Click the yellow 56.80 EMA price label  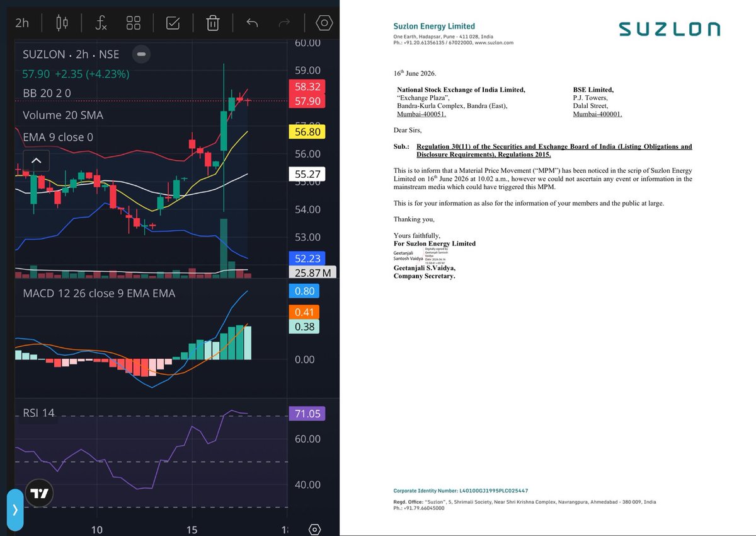307,132
